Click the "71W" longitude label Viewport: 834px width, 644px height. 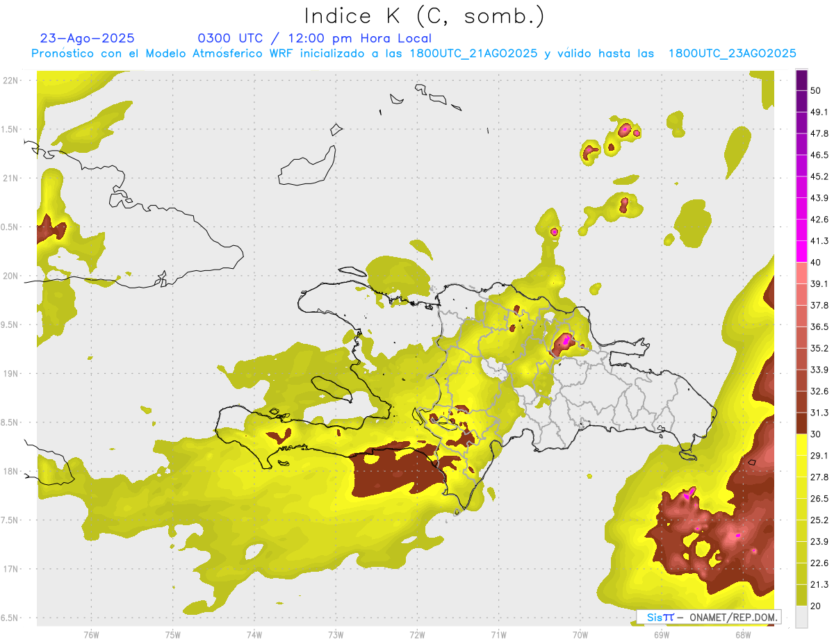point(498,635)
